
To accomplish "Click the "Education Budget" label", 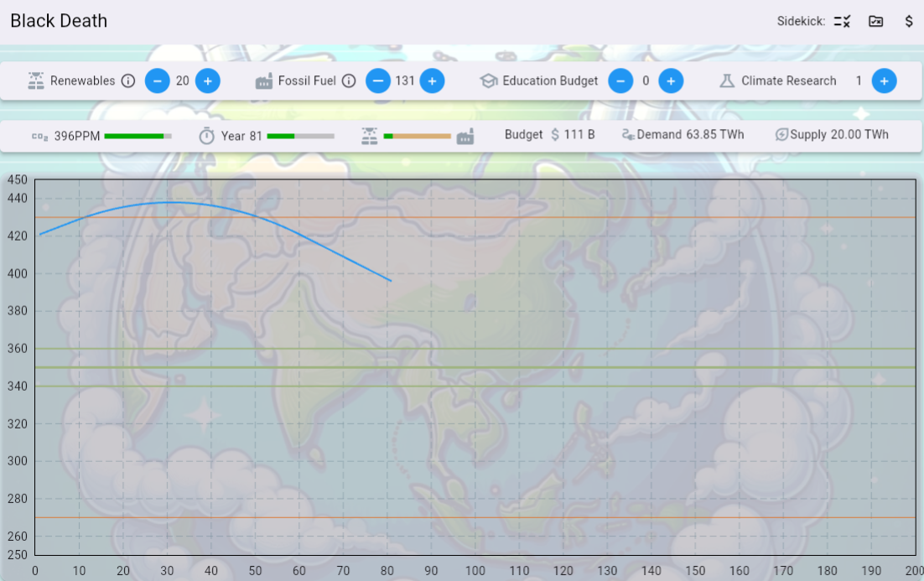I will click(550, 80).
